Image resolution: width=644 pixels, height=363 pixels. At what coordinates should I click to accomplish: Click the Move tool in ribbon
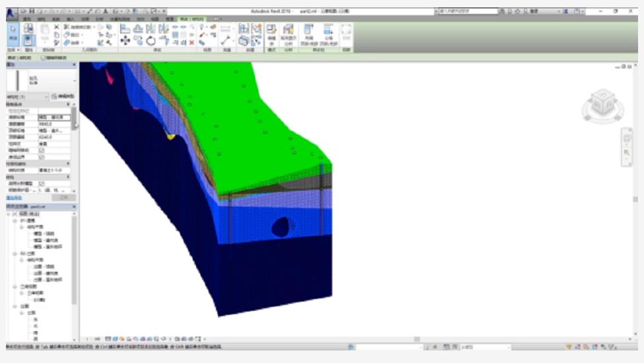coord(125,41)
